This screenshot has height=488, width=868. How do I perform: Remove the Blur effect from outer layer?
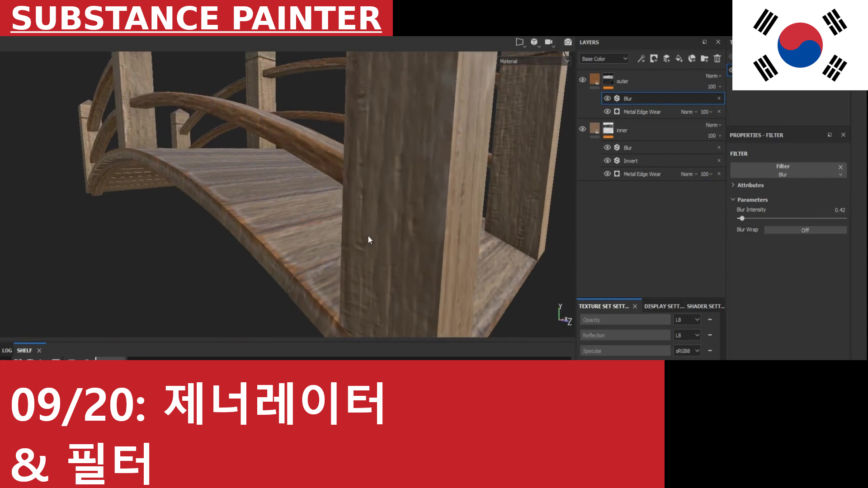pyautogui.click(x=719, y=98)
